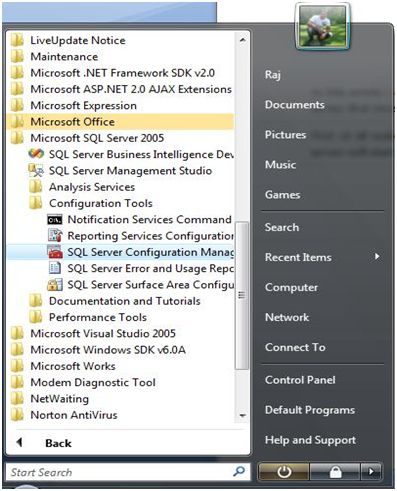Click the power button icon

[x=284, y=472]
